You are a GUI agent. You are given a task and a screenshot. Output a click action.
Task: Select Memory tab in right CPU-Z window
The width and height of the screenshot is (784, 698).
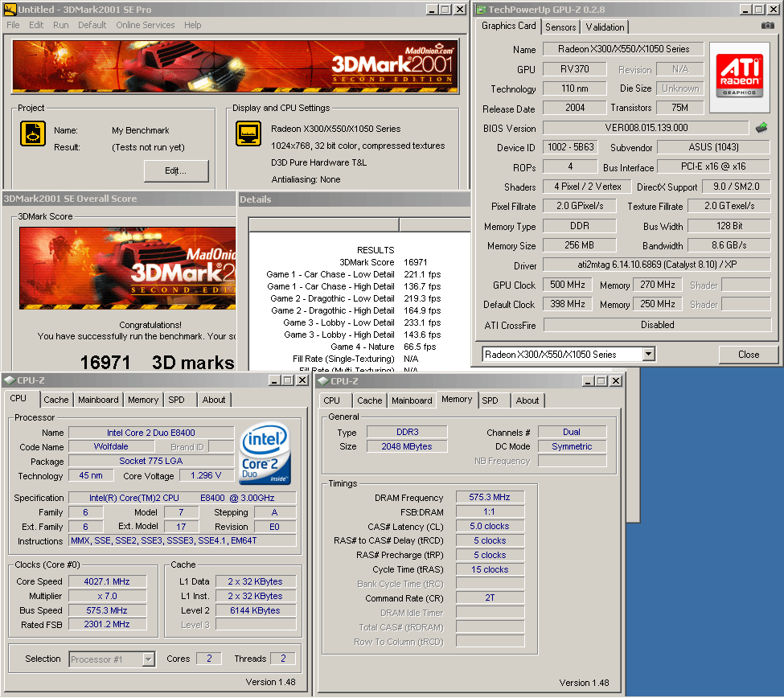[457, 399]
